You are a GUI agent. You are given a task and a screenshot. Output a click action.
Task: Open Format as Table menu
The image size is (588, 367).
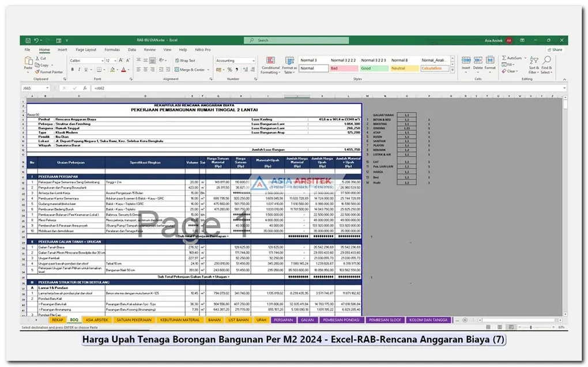click(289, 65)
